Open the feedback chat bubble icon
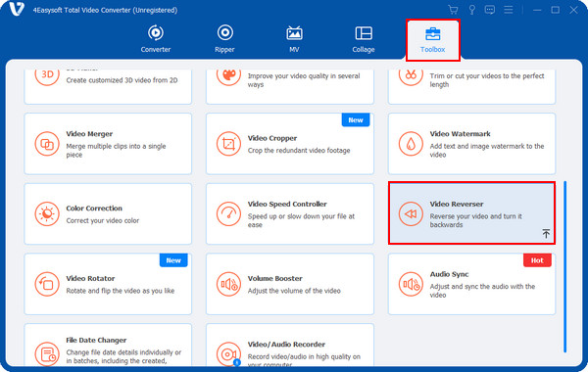 tap(490, 10)
